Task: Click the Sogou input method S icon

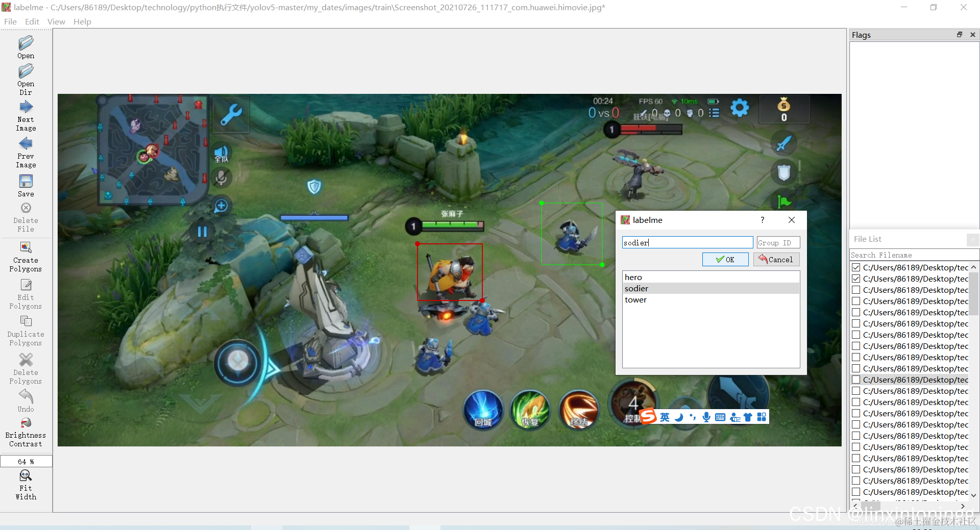Action: click(648, 416)
